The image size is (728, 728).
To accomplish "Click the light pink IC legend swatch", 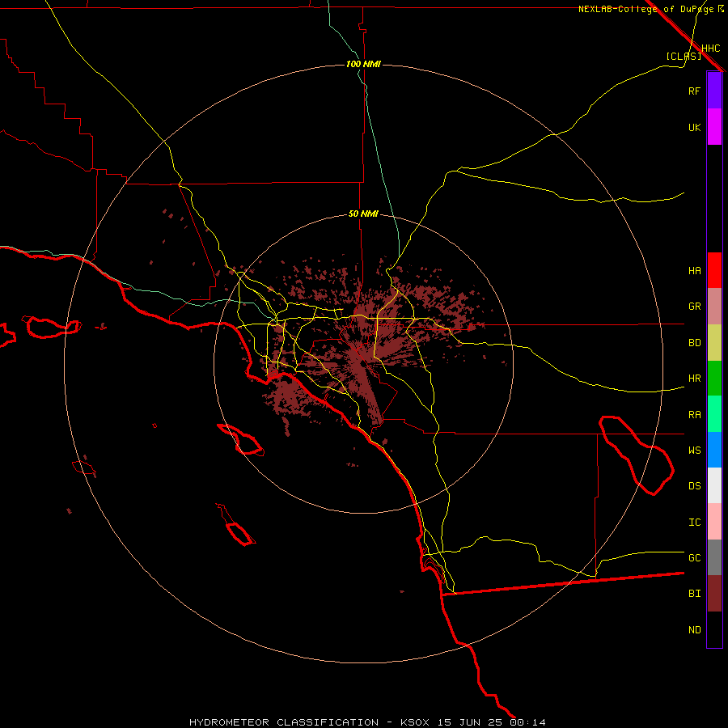I will point(714,522).
